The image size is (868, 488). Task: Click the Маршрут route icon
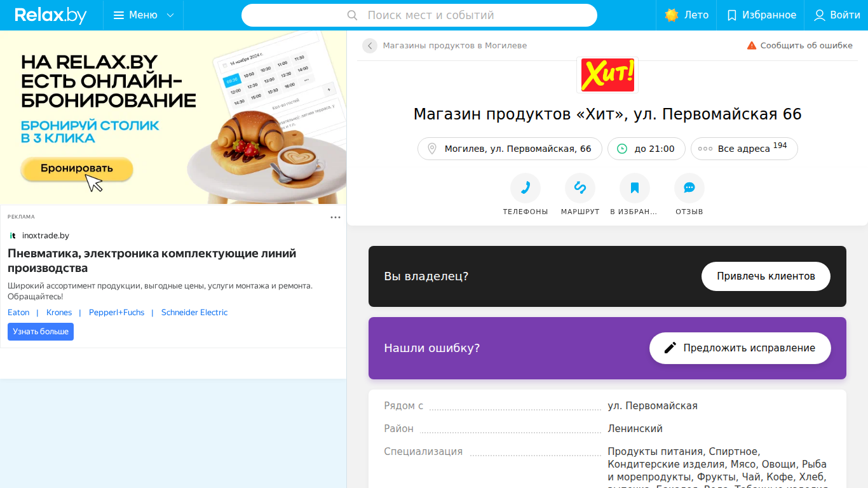pos(580,188)
